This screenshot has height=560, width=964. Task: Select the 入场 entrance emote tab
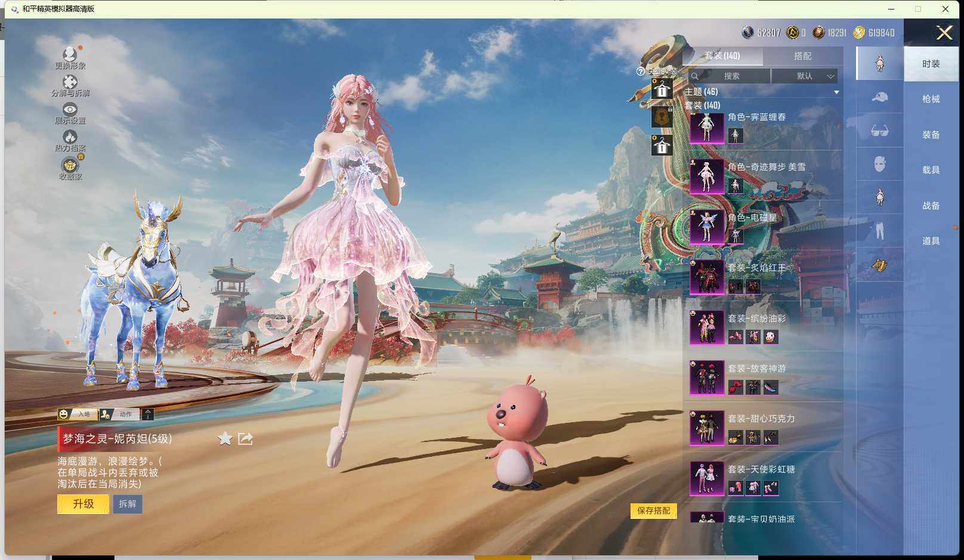(78, 414)
